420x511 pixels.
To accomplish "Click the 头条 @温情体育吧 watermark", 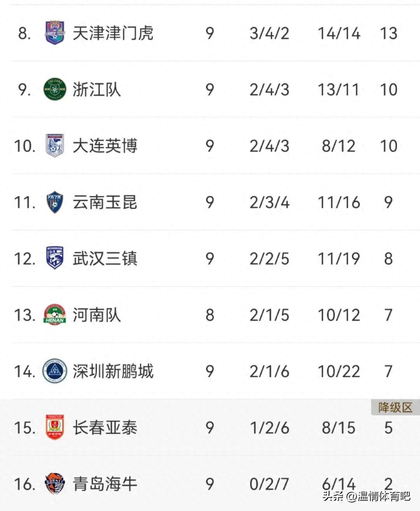I will tap(366, 496).
